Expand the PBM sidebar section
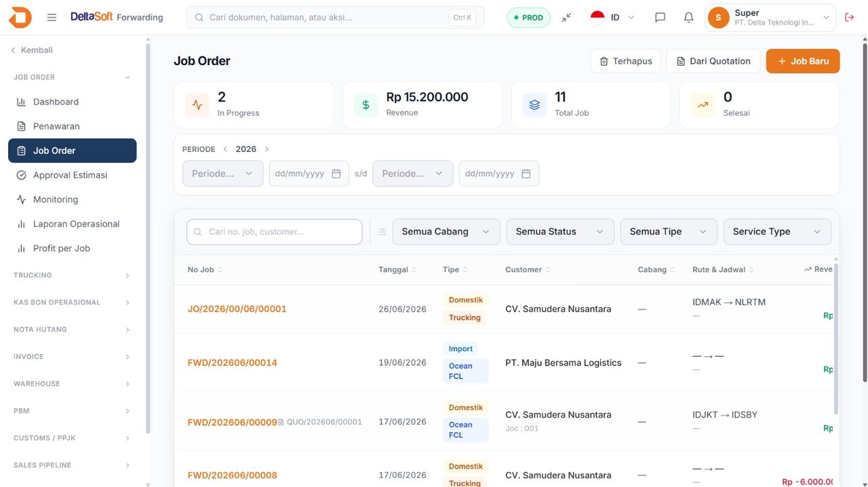The image size is (868, 487). pos(72,411)
